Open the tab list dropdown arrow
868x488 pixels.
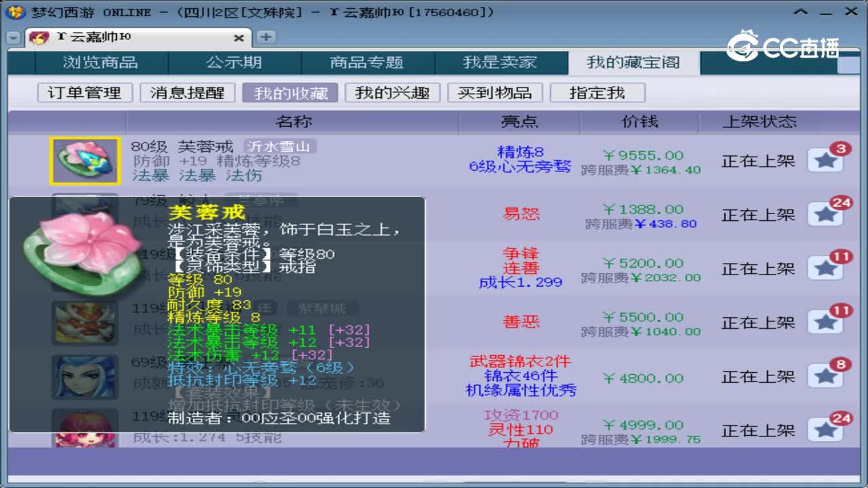pos(14,38)
